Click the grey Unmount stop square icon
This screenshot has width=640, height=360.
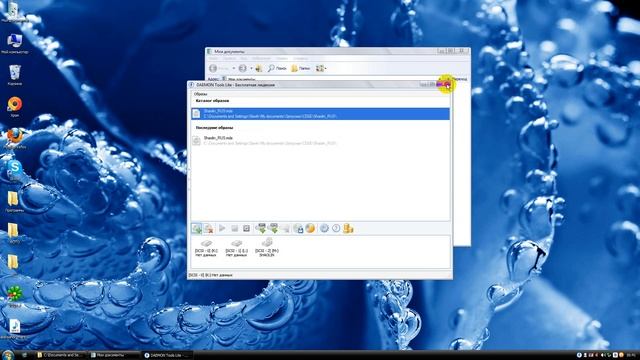coord(234,229)
